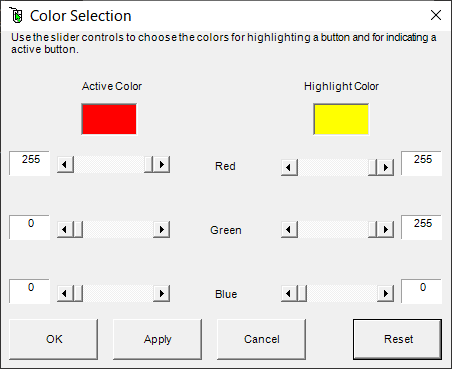
Task: Reset colors to defaults
Action: (x=398, y=339)
